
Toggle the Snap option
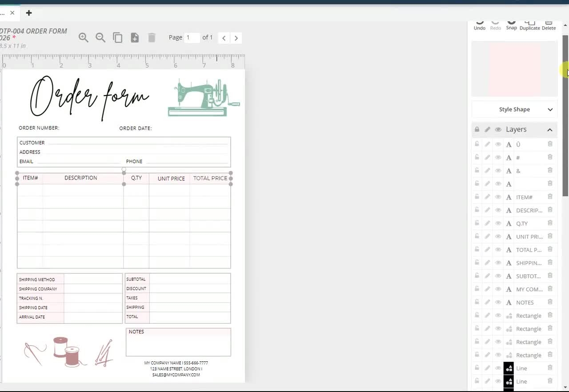click(512, 25)
